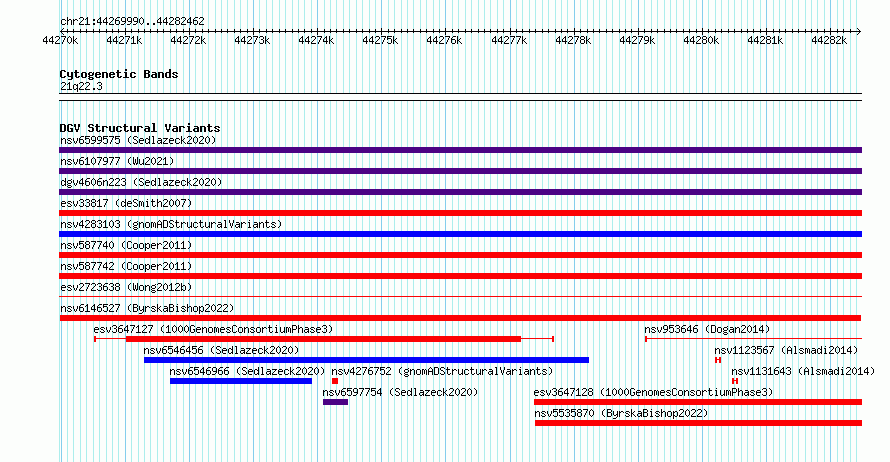This screenshot has height=462, width=890.
Task: Click the 44280k ruler tick label
Action: click(701, 40)
